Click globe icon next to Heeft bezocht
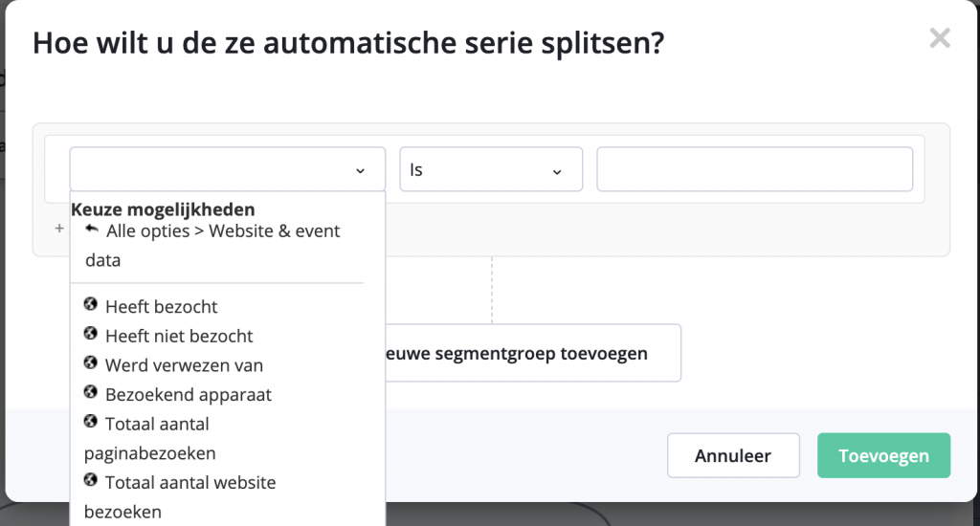This screenshot has width=980, height=526. point(91,304)
